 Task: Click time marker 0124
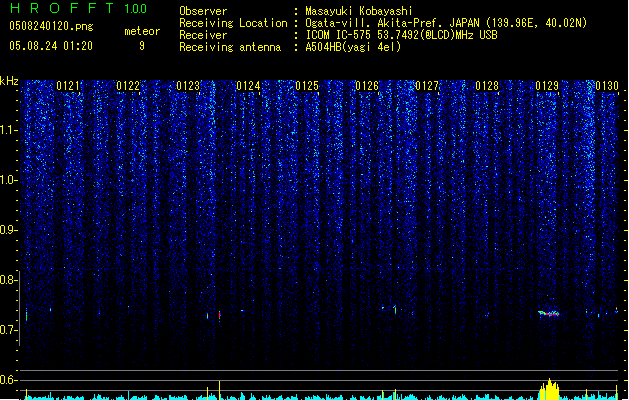click(x=248, y=86)
